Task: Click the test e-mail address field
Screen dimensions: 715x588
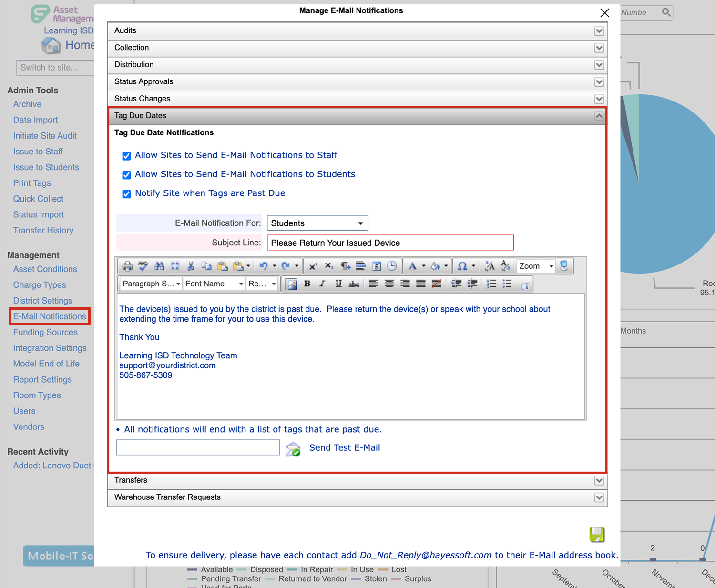Action: pos(198,447)
